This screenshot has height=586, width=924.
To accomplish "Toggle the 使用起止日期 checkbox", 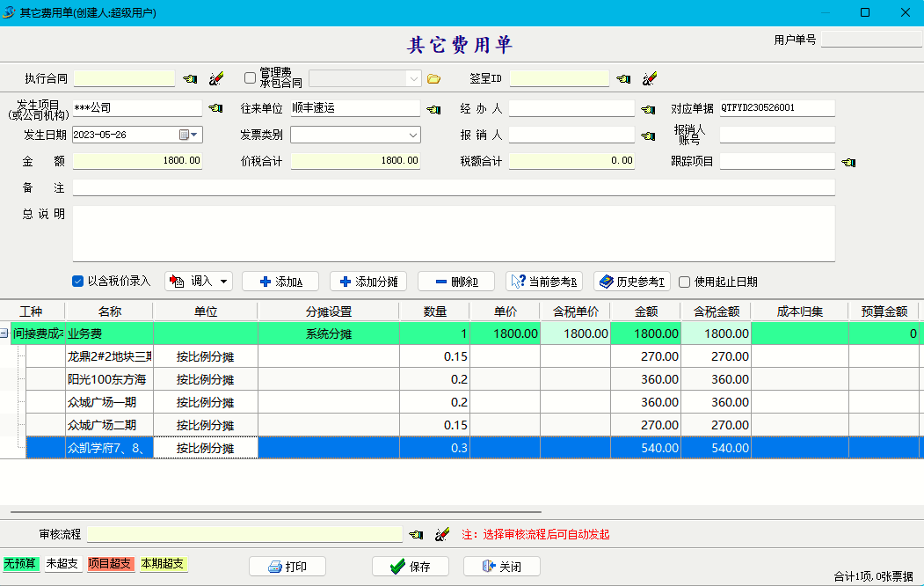I will (x=685, y=282).
